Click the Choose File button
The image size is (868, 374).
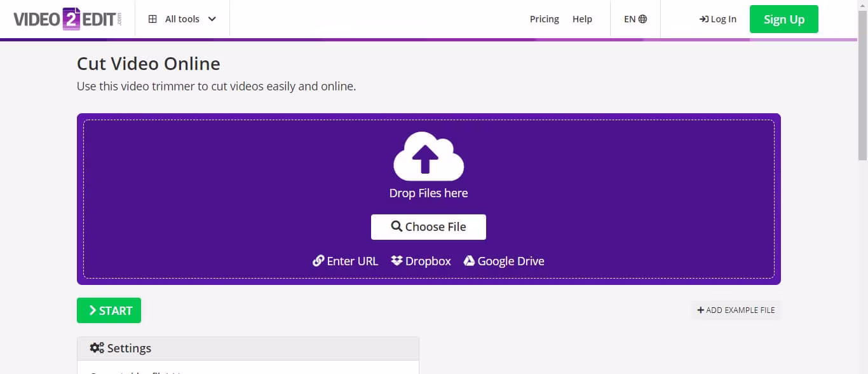pyautogui.click(x=428, y=227)
